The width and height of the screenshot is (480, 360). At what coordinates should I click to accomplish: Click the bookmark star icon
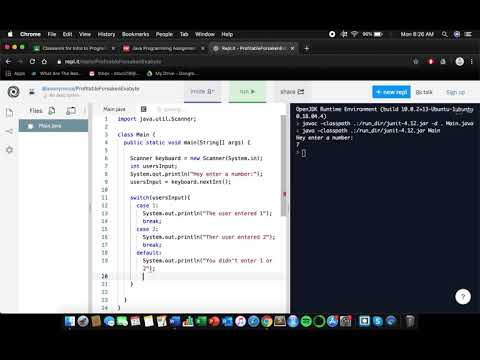click(x=416, y=62)
